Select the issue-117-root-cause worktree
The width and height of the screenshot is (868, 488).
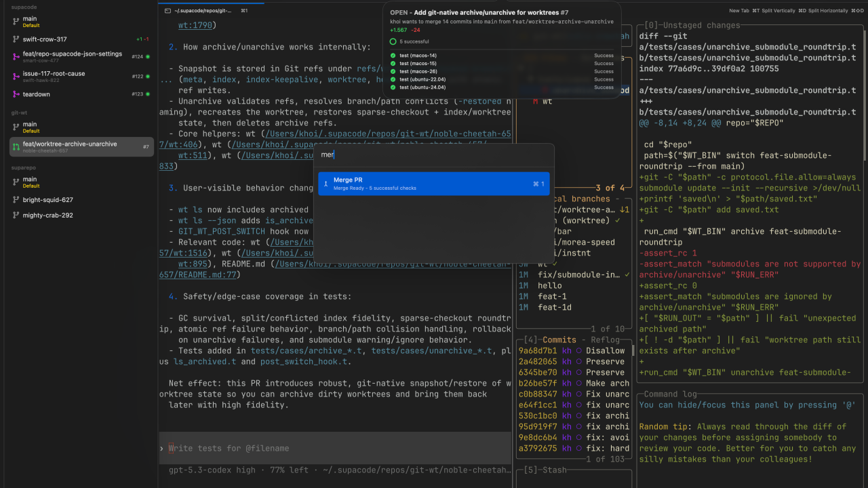point(82,77)
